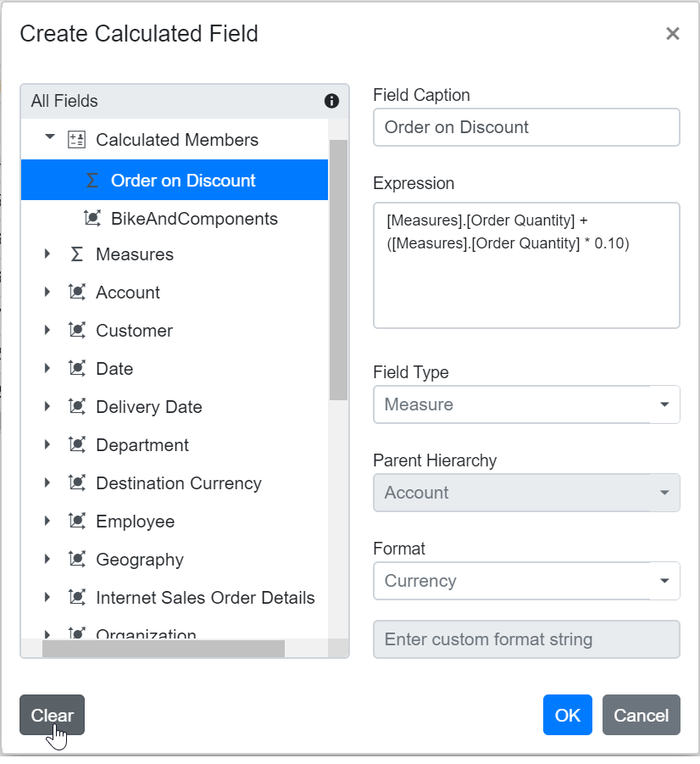Click the dimension icon next to Employee
The height and width of the screenshot is (764, 700).
[x=77, y=521]
